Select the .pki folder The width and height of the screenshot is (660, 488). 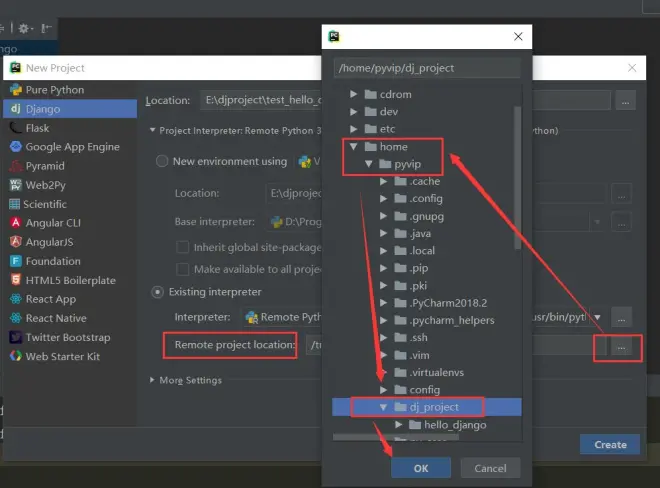click(410, 285)
